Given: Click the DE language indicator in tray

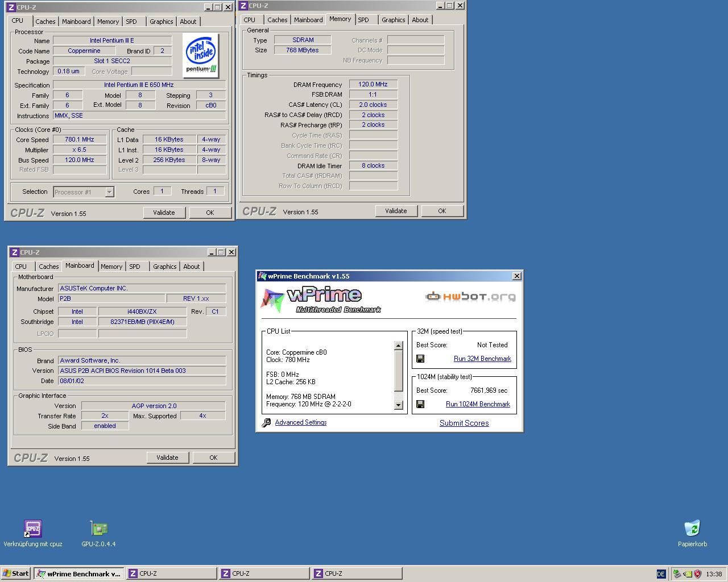Looking at the screenshot, I should [661, 574].
